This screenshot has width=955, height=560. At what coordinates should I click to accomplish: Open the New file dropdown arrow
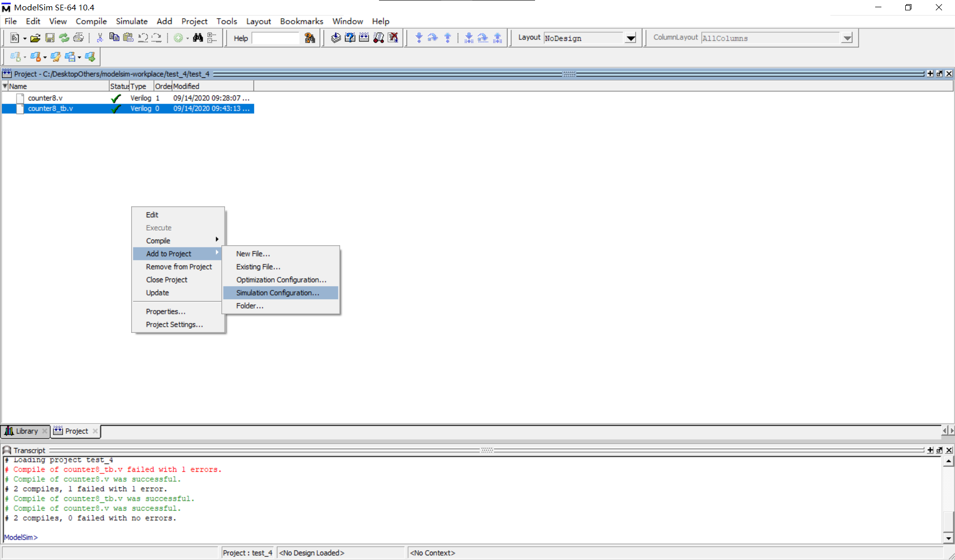tap(24, 38)
